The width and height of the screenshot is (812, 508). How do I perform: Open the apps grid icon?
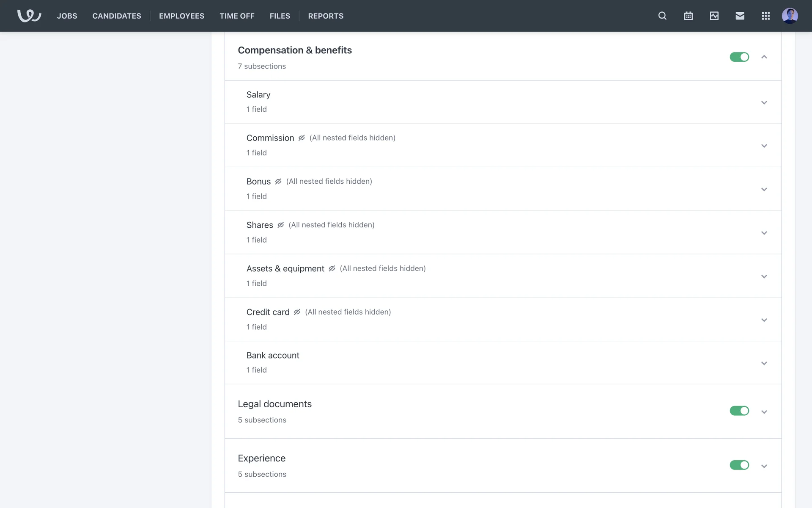pyautogui.click(x=765, y=16)
